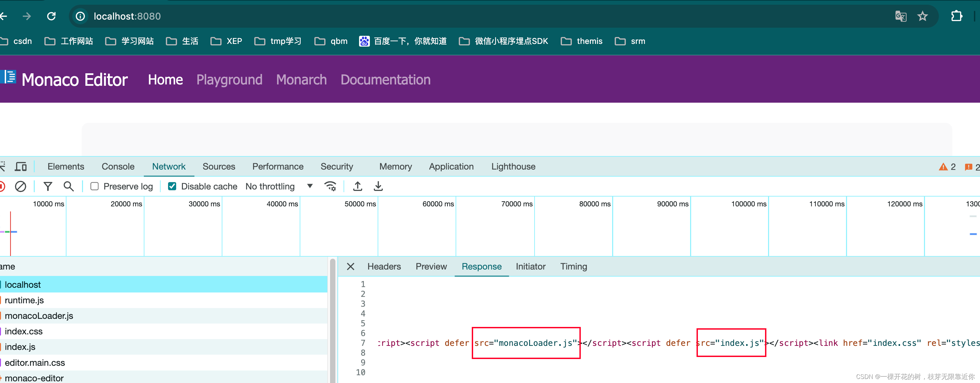The image size is (980, 383).
Task: Click the warnings triangle counter
Action: point(947,167)
